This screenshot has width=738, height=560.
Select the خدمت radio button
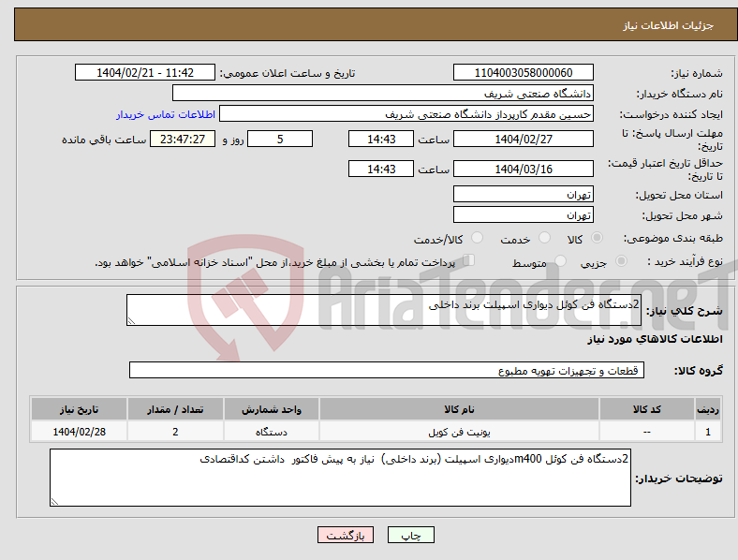[544, 238]
